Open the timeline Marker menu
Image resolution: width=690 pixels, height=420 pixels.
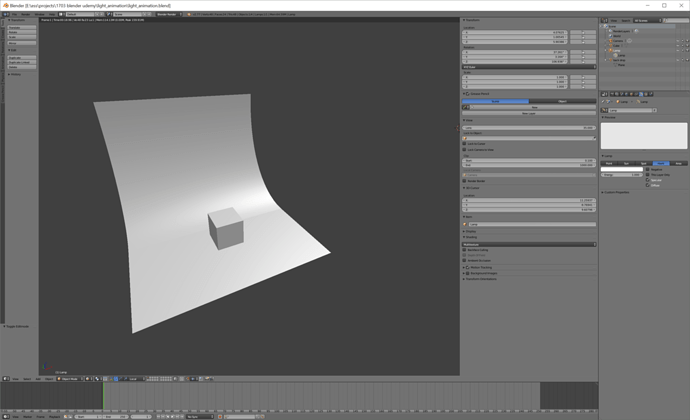[x=27, y=416]
